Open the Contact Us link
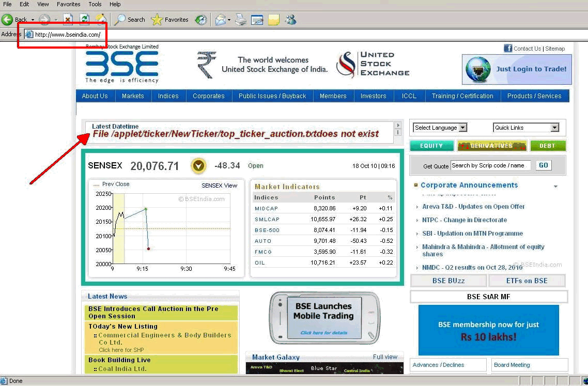This screenshot has width=588, height=386. click(x=527, y=49)
